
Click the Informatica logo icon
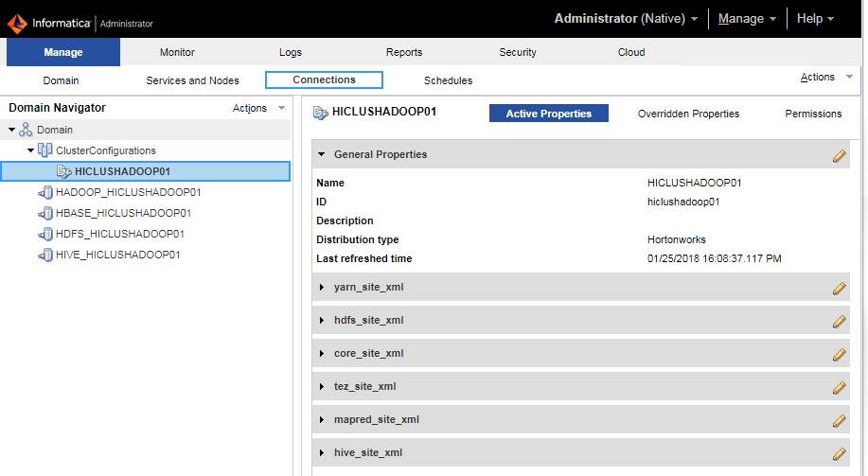(17, 23)
